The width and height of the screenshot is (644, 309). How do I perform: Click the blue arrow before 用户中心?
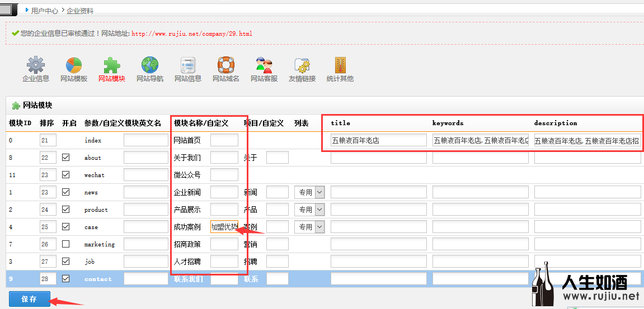(x=27, y=10)
